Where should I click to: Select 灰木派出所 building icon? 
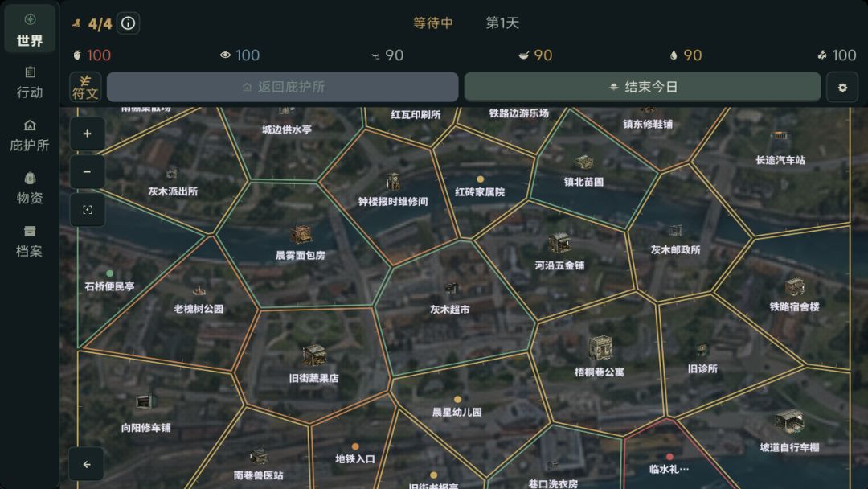[x=172, y=174]
